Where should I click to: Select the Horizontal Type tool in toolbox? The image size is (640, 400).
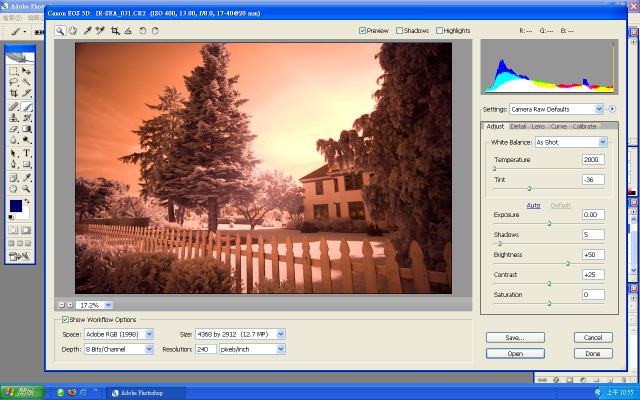tap(26, 153)
